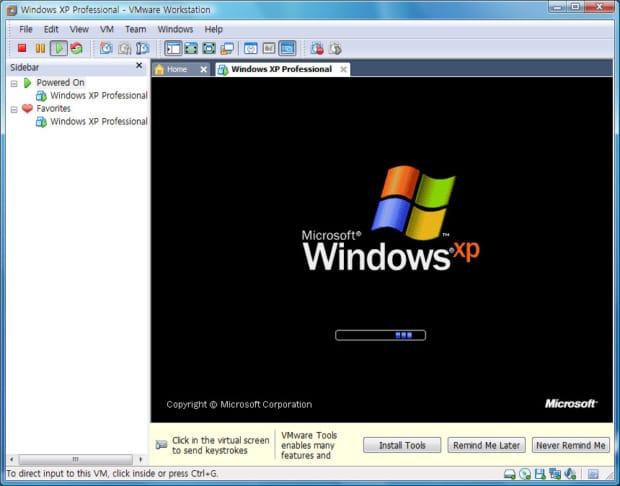The height and width of the screenshot is (486, 620).
Task: Click the Take Snapshot toolbar icon
Action: (106, 48)
